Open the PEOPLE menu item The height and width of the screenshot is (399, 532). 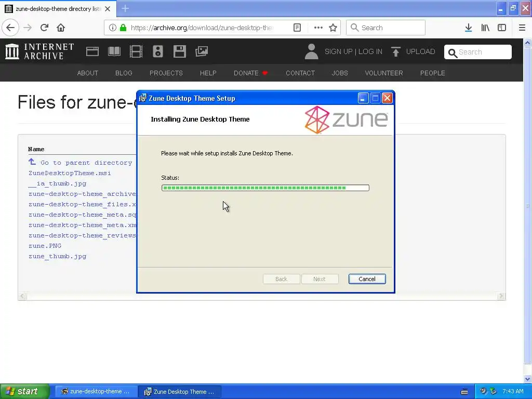pos(433,73)
